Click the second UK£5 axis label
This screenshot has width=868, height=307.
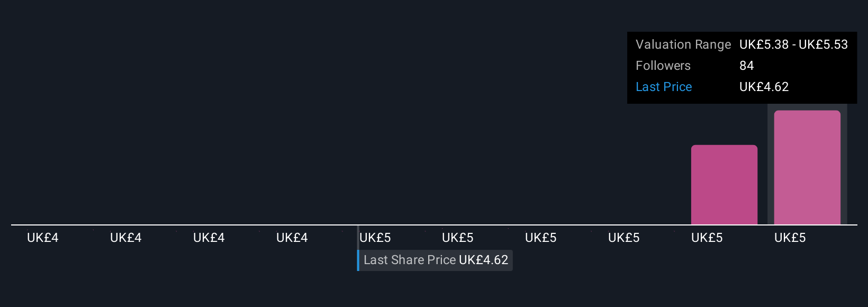coord(458,238)
